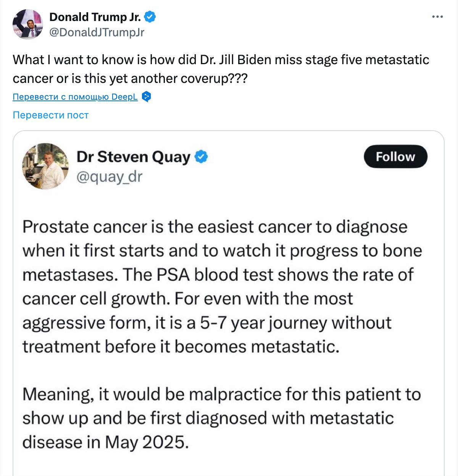Screen dimensions: 458x476
Task: Click Dr Steven Quay's blue verified badge
Action: [x=201, y=157]
